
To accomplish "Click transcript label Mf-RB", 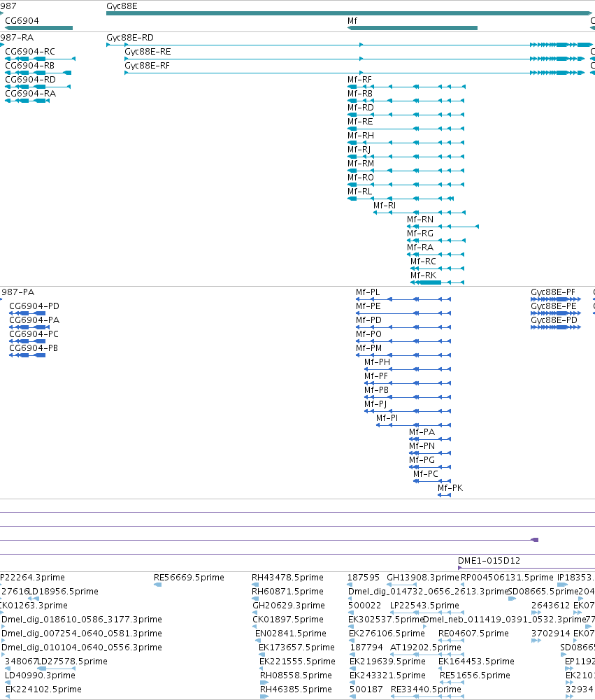I will (360, 93).
